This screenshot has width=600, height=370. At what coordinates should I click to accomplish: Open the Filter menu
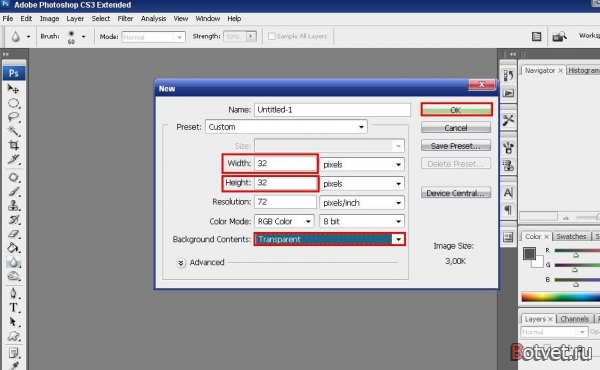coord(125,18)
